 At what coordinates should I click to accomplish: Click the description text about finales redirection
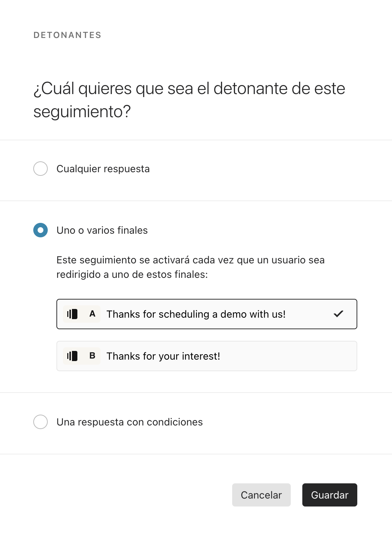coord(191,267)
